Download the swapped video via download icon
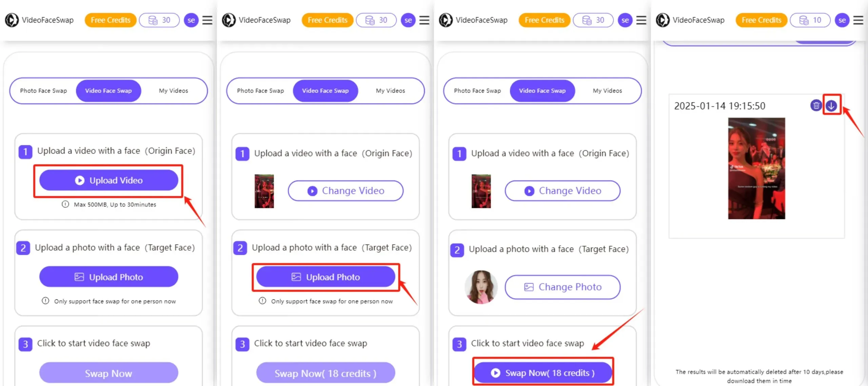 (831, 106)
